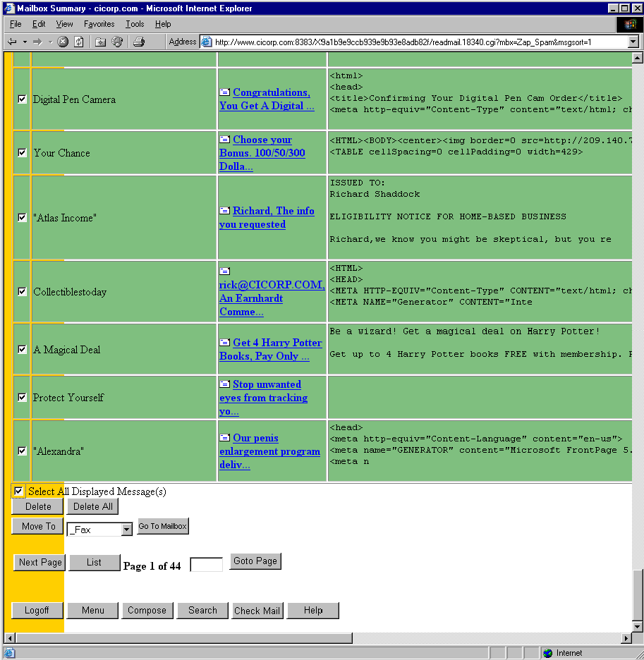644x660 pixels.
Task: Click the Back arrow toolbar icon
Action: pos(12,42)
